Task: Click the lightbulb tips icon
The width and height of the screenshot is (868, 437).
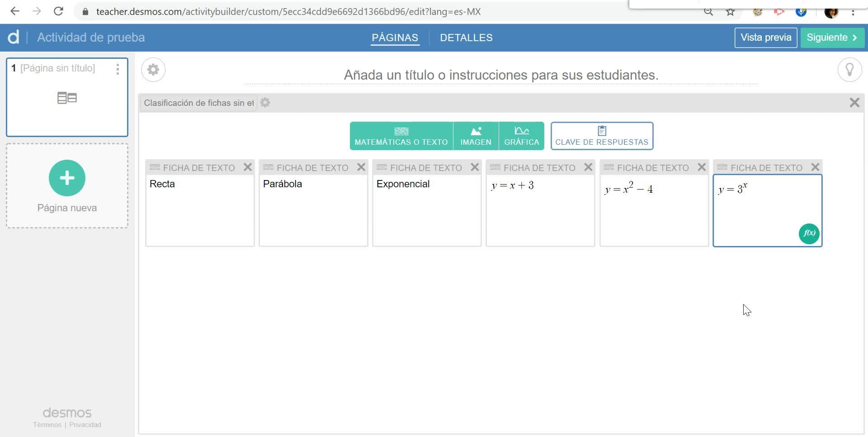Action: coord(849,70)
